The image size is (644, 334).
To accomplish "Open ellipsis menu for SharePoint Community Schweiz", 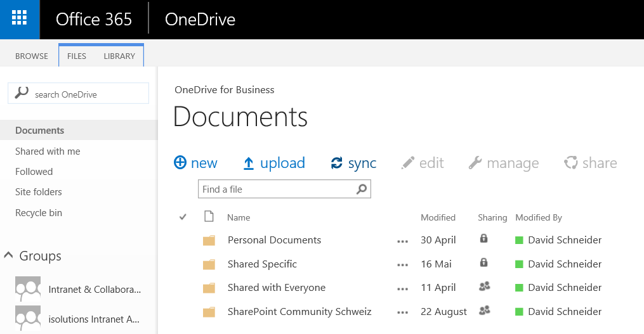I will (x=402, y=312).
